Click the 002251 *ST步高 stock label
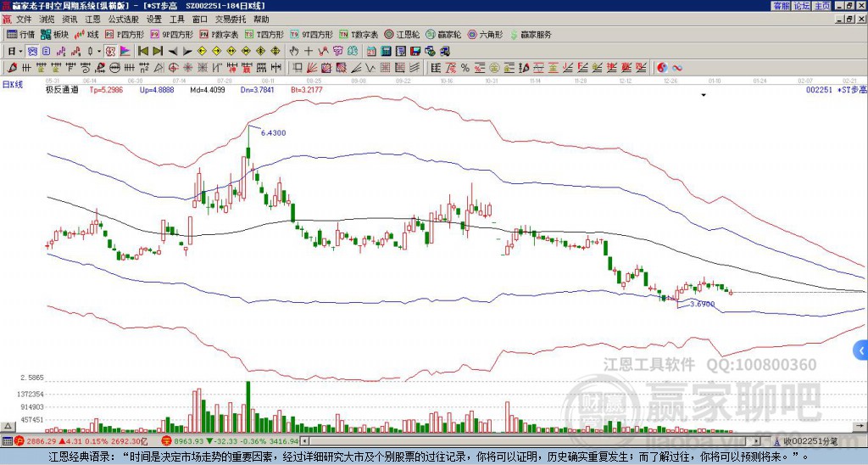The height and width of the screenshot is (465, 868). (x=837, y=90)
